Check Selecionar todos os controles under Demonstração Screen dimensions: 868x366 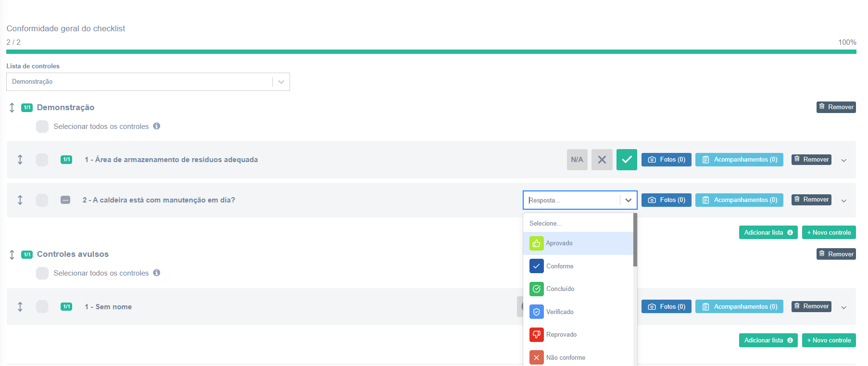pyautogui.click(x=42, y=126)
